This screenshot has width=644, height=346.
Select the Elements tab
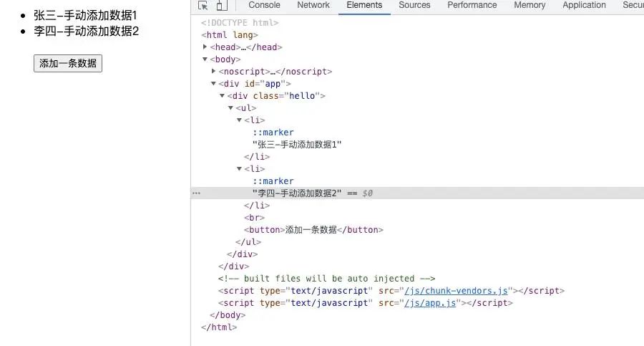click(x=364, y=5)
